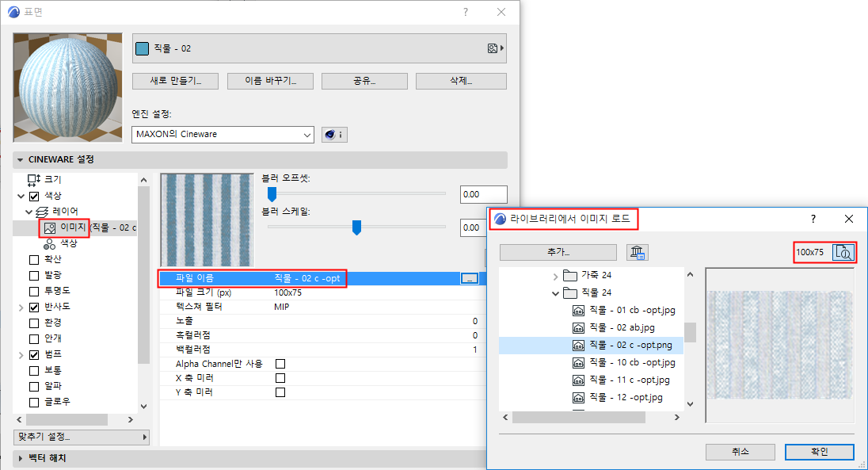Click the Cineware engine info icon

point(334,135)
